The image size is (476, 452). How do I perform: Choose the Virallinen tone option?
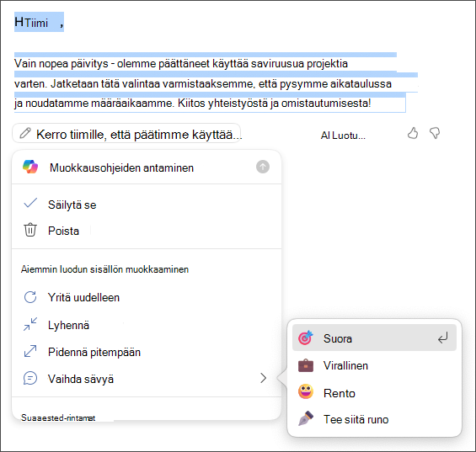tap(374, 365)
